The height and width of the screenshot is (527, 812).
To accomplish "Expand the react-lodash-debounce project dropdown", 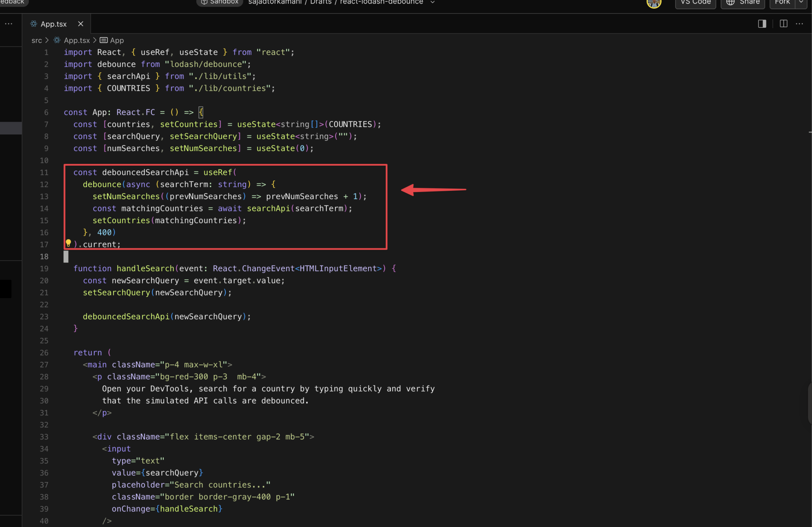I will (x=432, y=2).
